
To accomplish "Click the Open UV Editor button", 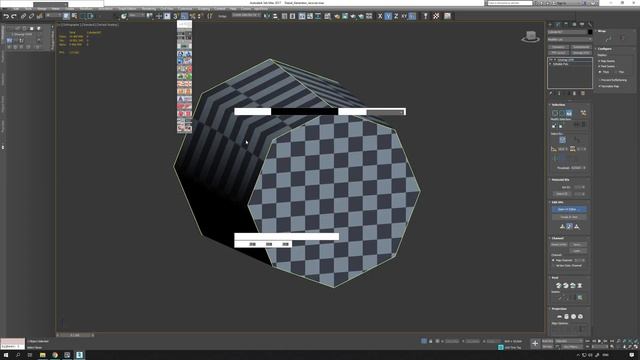I will pos(569,209).
